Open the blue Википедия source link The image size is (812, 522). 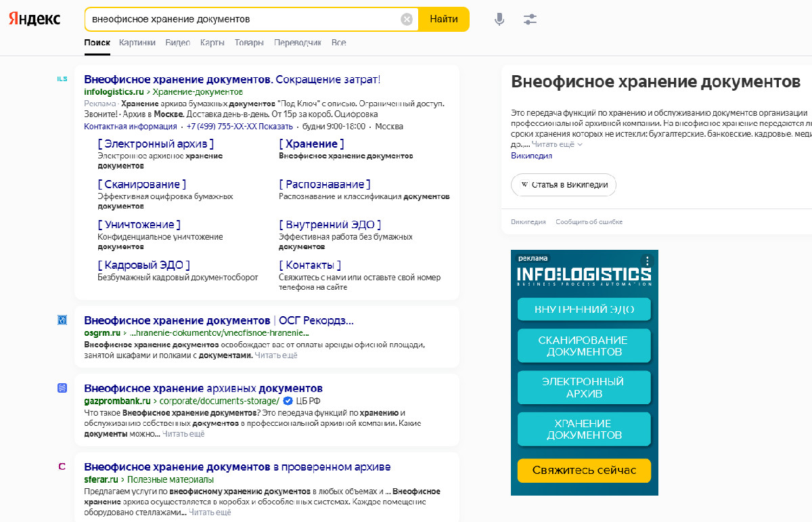tap(531, 156)
